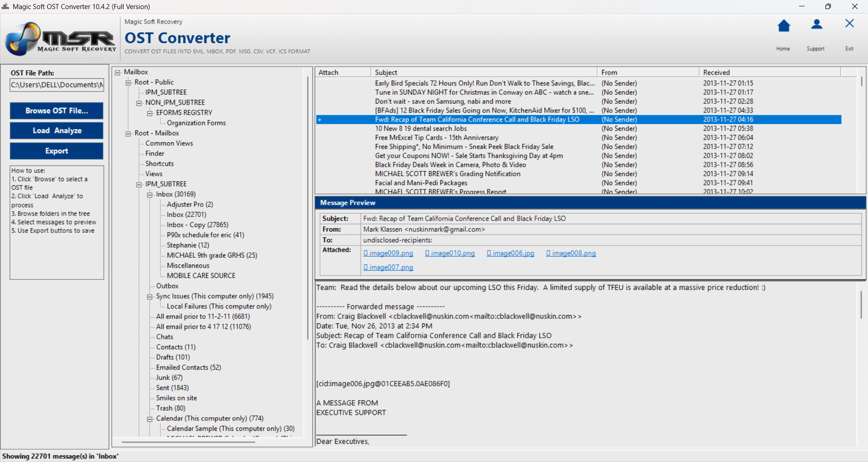Screen dimensions: 868x462
Task: Open the Drafts (101) folder
Action: (173, 357)
